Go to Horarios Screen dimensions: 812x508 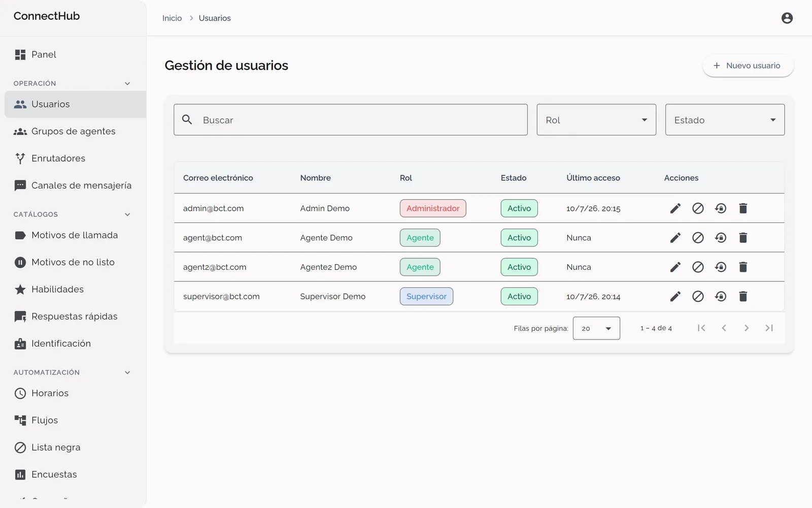point(75,393)
